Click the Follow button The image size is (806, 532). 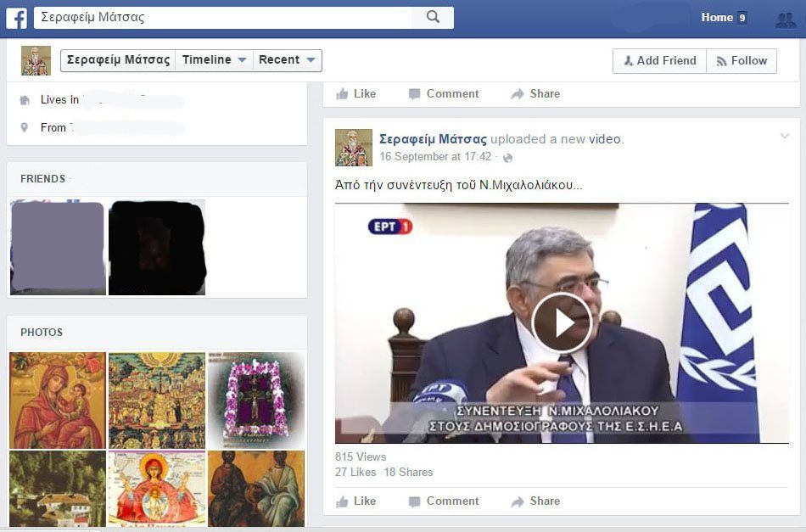pyautogui.click(x=742, y=60)
